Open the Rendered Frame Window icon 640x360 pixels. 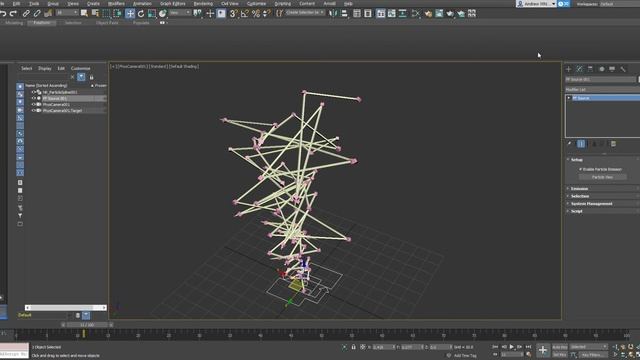point(439,13)
